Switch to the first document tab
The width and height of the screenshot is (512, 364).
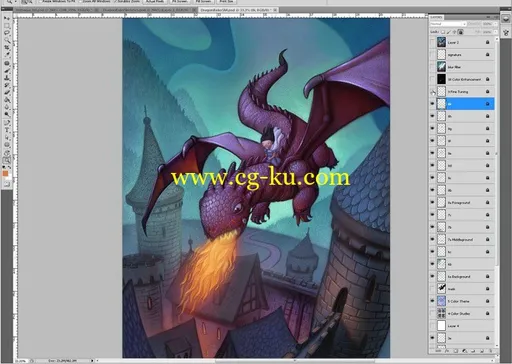pyautogui.click(x=55, y=10)
